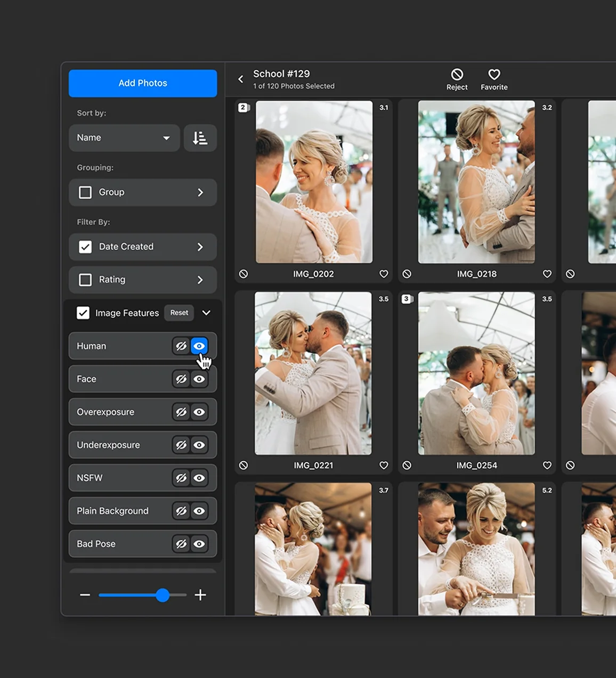Reset the Image Features filters
This screenshot has width=616, height=678.
click(179, 313)
